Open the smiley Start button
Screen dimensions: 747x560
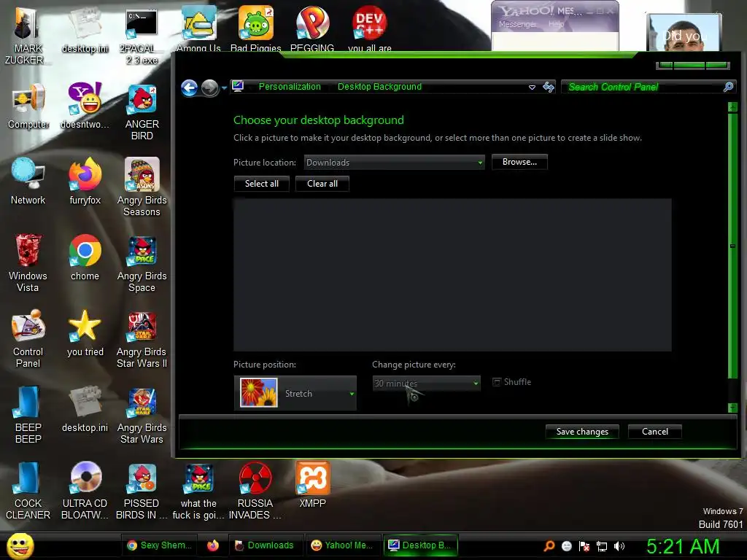pyautogui.click(x=20, y=546)
